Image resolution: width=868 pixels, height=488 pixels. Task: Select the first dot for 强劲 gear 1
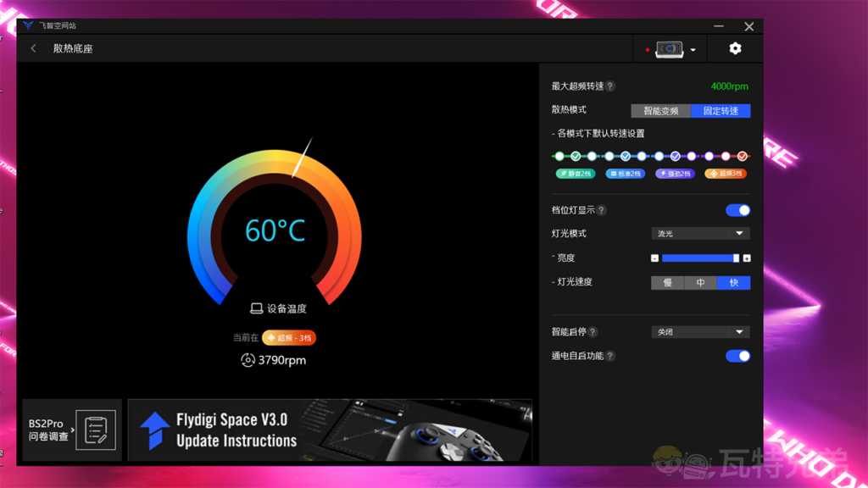coord(659,156)
